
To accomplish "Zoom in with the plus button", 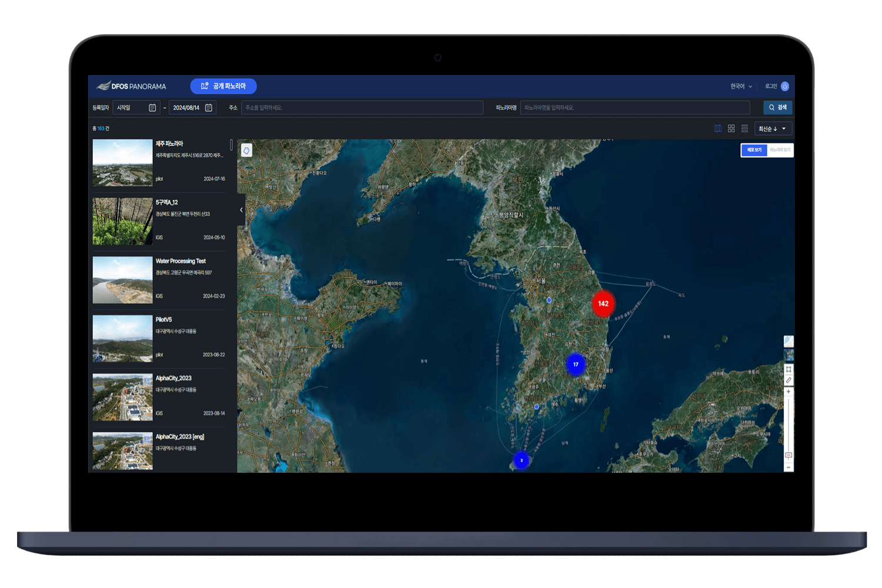I will click(x=789, y=392).
